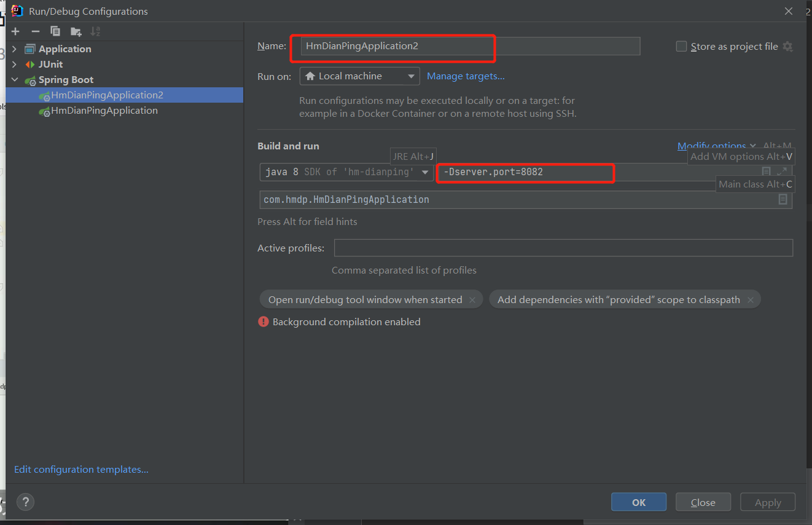Remove the Open run/debug tool window option
Image resolution: width=812 pixels, height=525 pixels.
pos(472,300)
